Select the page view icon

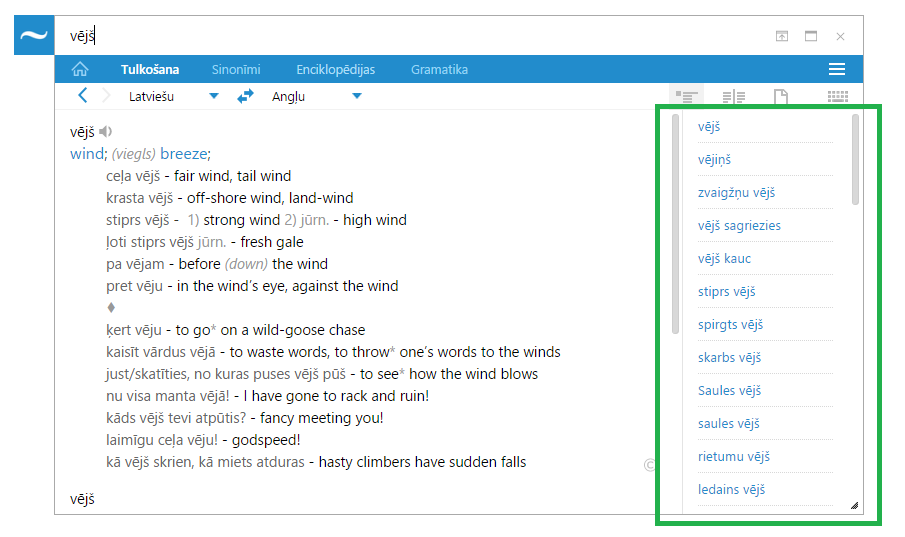(x=781, y=97)
